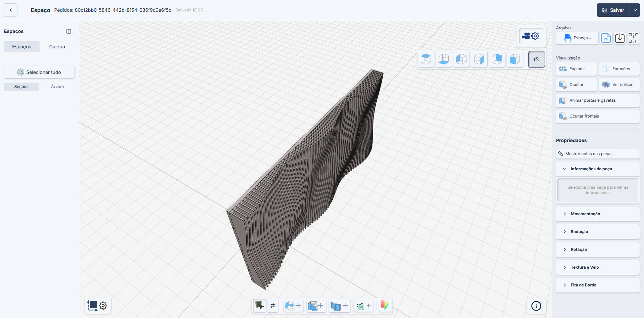Select the front face cube view
Screen dimensions: 644x318
[515, 59]
